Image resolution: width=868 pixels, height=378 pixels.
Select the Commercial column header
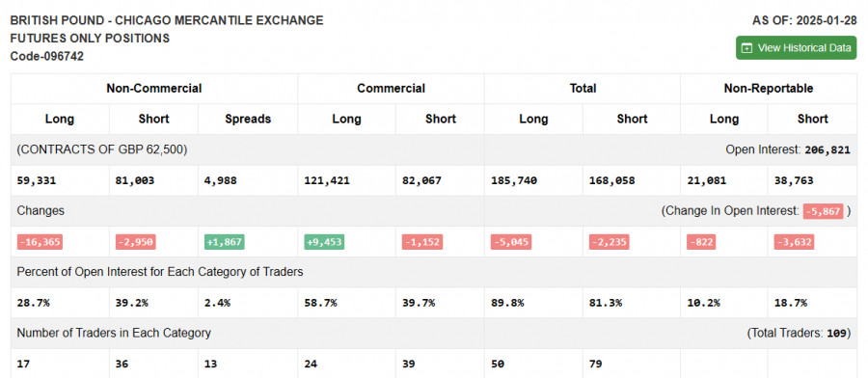[x=391, y=89]
